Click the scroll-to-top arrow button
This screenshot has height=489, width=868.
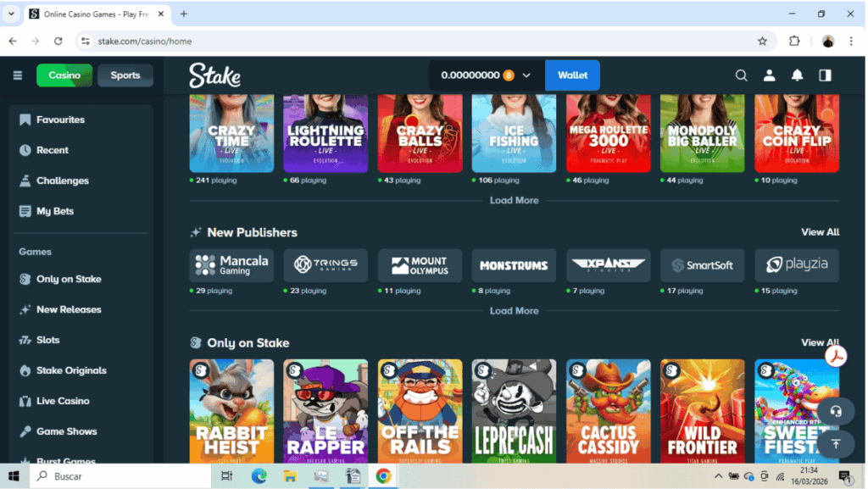coord(836,443)
